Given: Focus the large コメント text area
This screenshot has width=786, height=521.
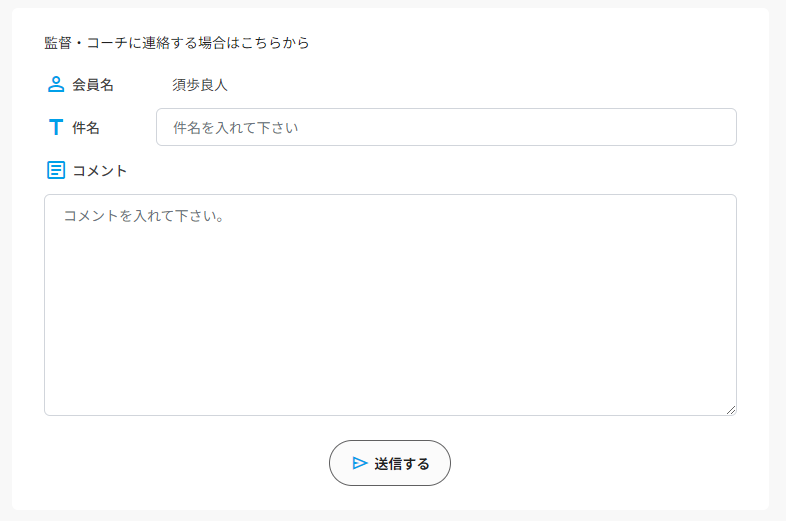Looking at the screenshot, I should [x=390, y=305].
